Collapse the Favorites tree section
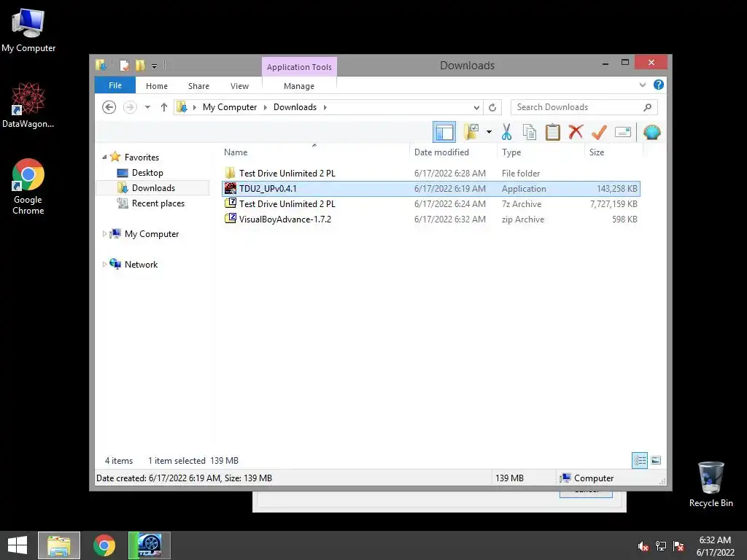Viewport: 747px width, 560px height. pyautogui.click(x=104, y=157)
